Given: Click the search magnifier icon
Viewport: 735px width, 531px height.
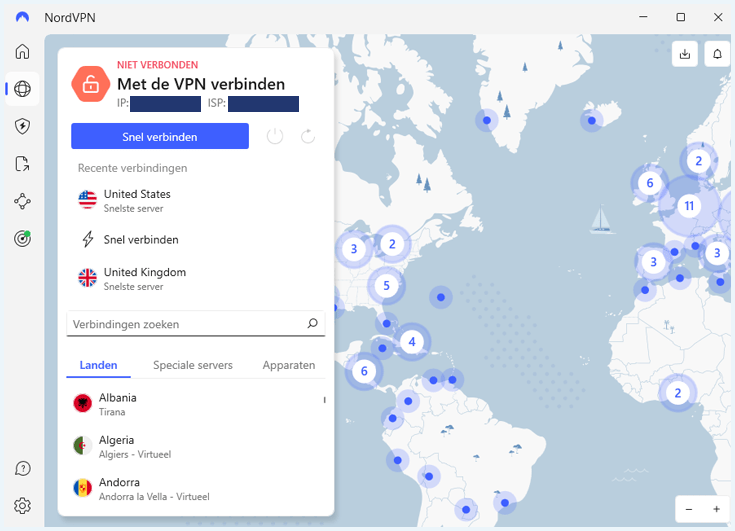Looking at the screenshot, I should click(x=312, y=323).
